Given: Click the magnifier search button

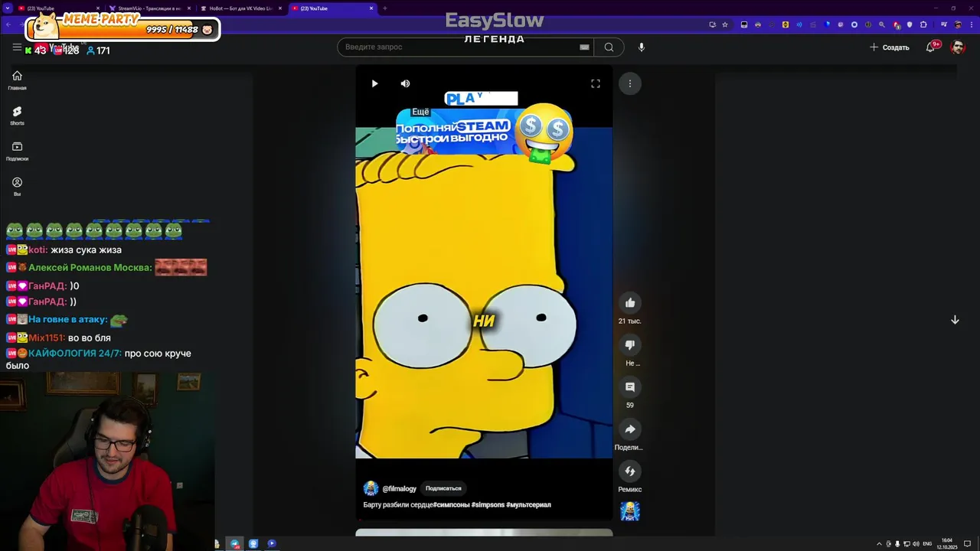Looking at the screenshot, I should [609, 47].
